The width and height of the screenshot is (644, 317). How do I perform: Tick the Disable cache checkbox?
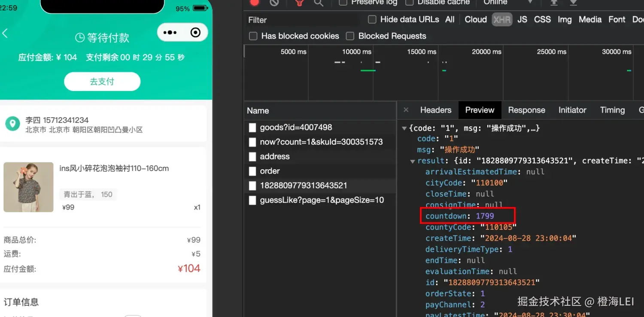[x=410, y=3]
